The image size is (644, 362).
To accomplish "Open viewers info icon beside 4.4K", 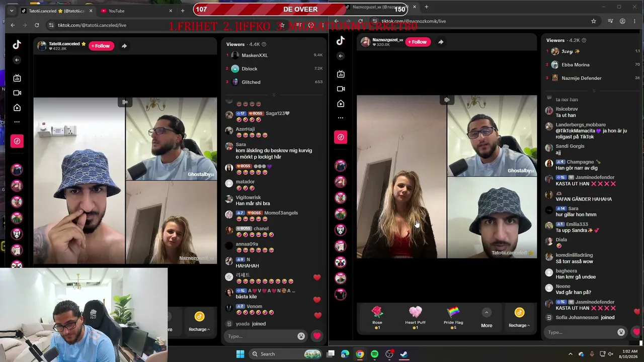I will click(x=264, y=44).
